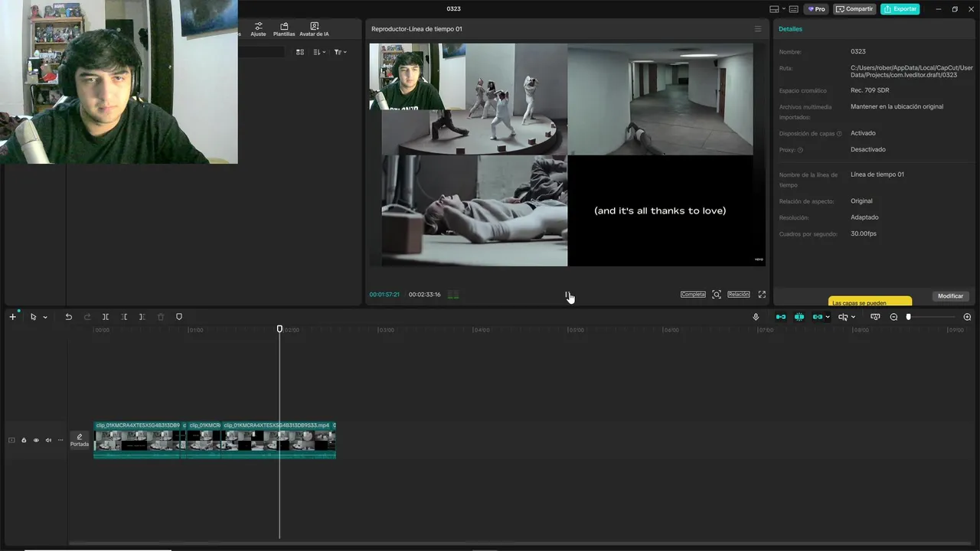Viewport: 980px width, 551px height.
Task: Expand the linkage options dropdown arrow
Action: coord(828,317)
